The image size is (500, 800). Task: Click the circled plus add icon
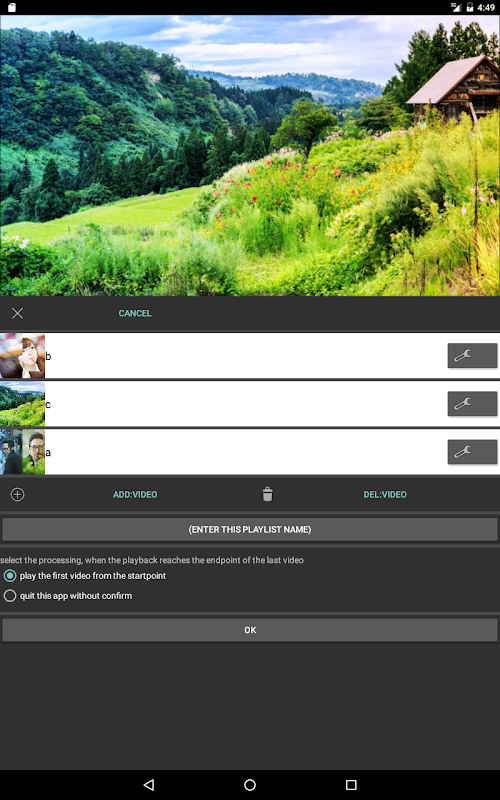[x=17, y=494]
